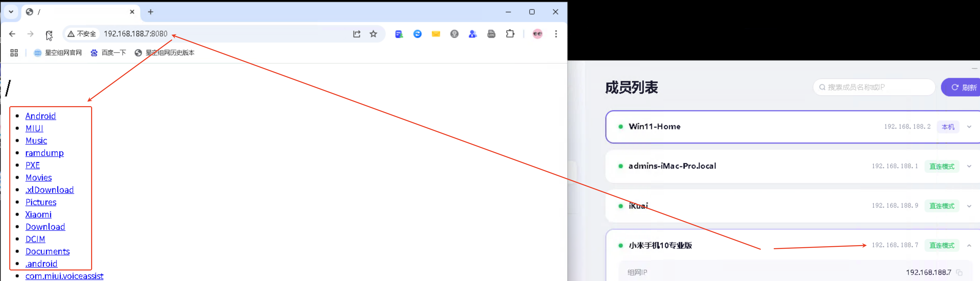Open the 百度一下 bookmark

coord(109,53)
